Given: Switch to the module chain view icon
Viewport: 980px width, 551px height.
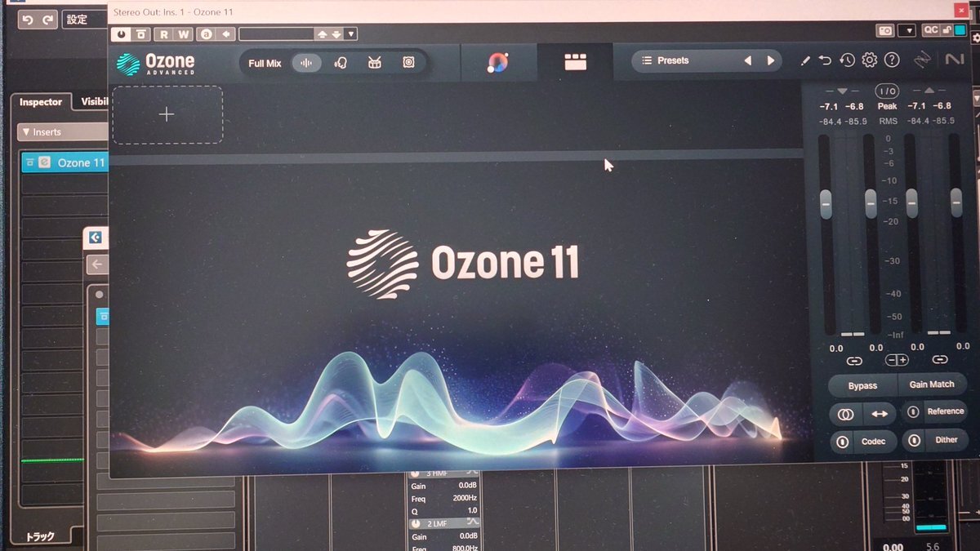Looking at the screenshot, I should pos(576,62).
